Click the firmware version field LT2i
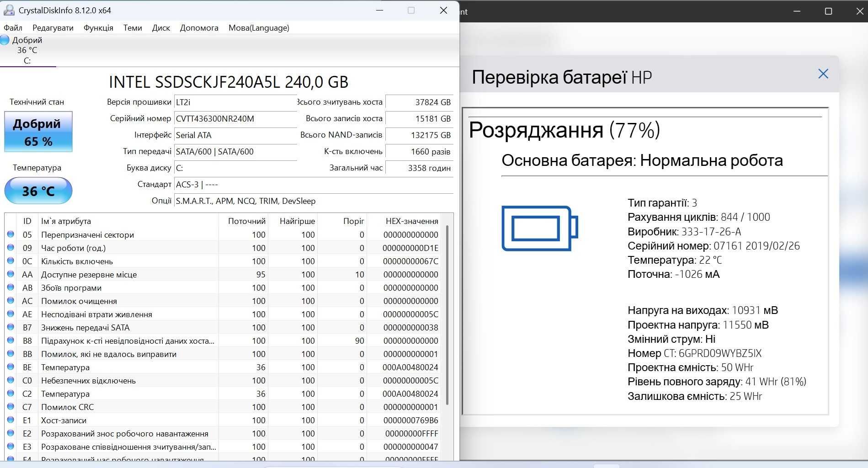Viewport: 868px width, 468px height. (235, 102)
